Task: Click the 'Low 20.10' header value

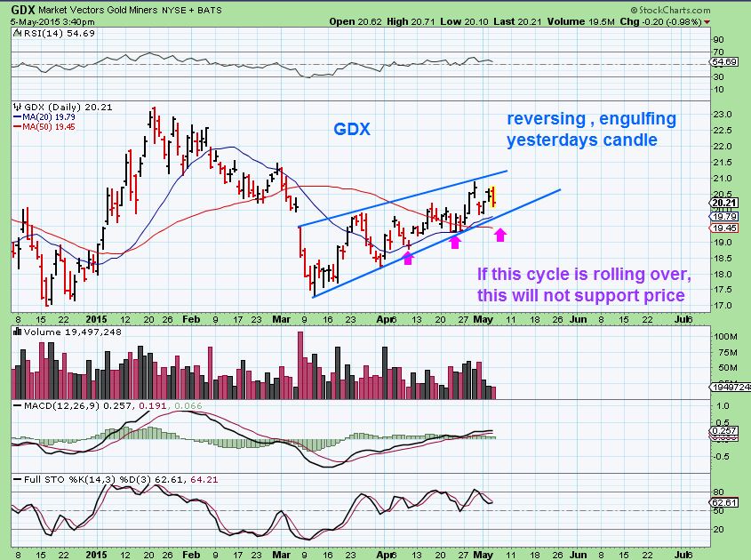Action: point(465,21)
